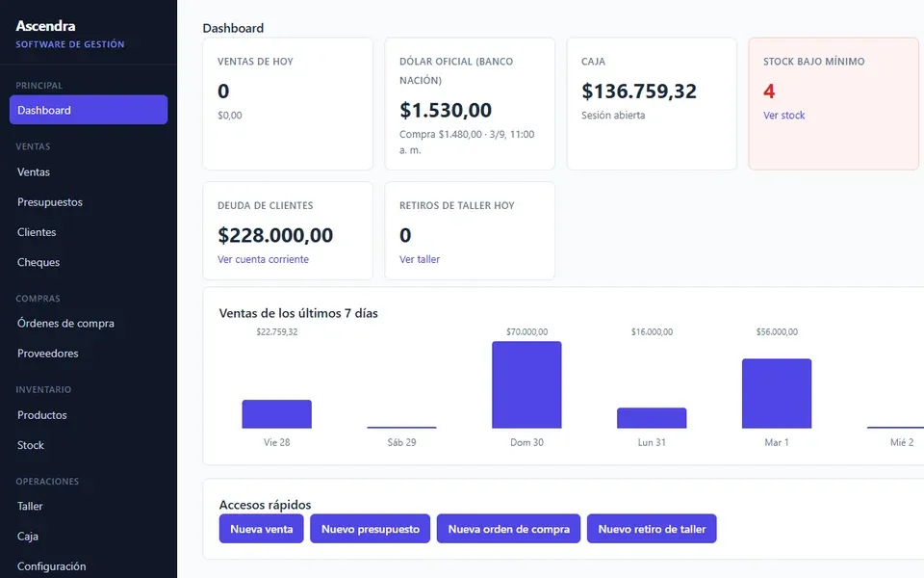Click the Stock bajo mínimo count 4
Screen dimensions: 924x578
click(x=769, y=91)
